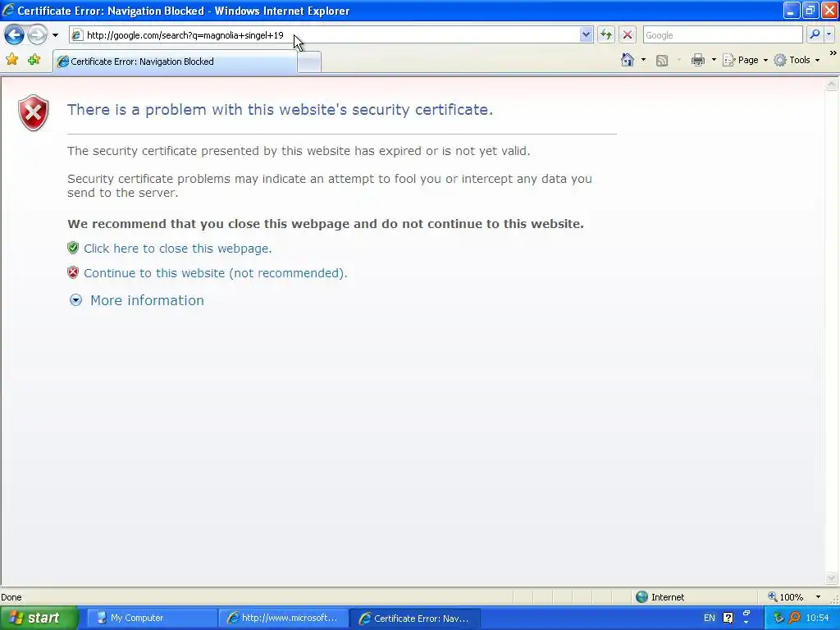
Task: Click the link to close this webpage
Action: click(177, 249)
